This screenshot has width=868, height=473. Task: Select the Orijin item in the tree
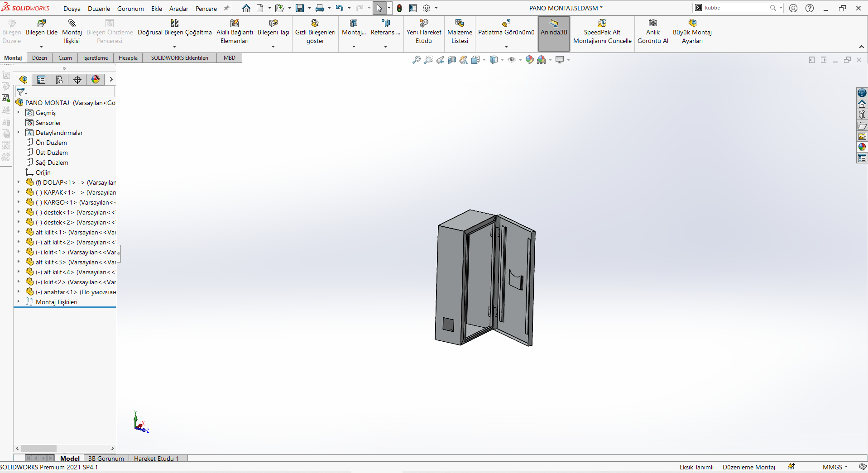pyautogui.click(x=43, y=172)
